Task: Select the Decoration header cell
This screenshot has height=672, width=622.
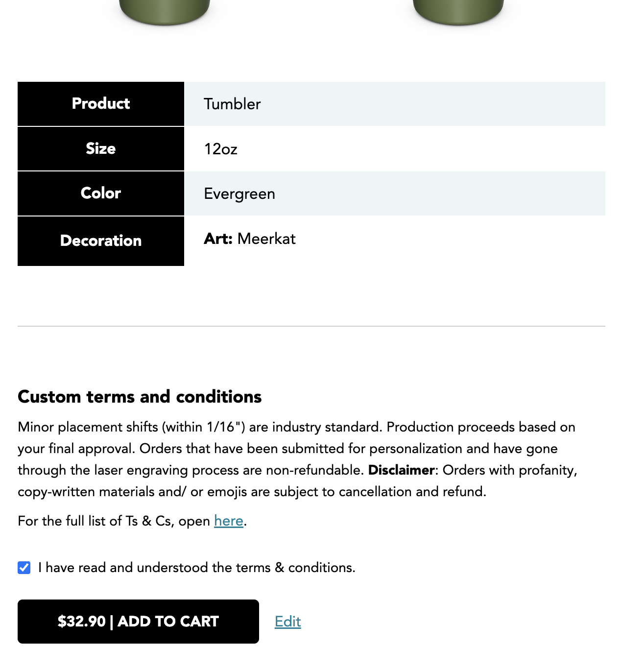Action: point(101,241)
